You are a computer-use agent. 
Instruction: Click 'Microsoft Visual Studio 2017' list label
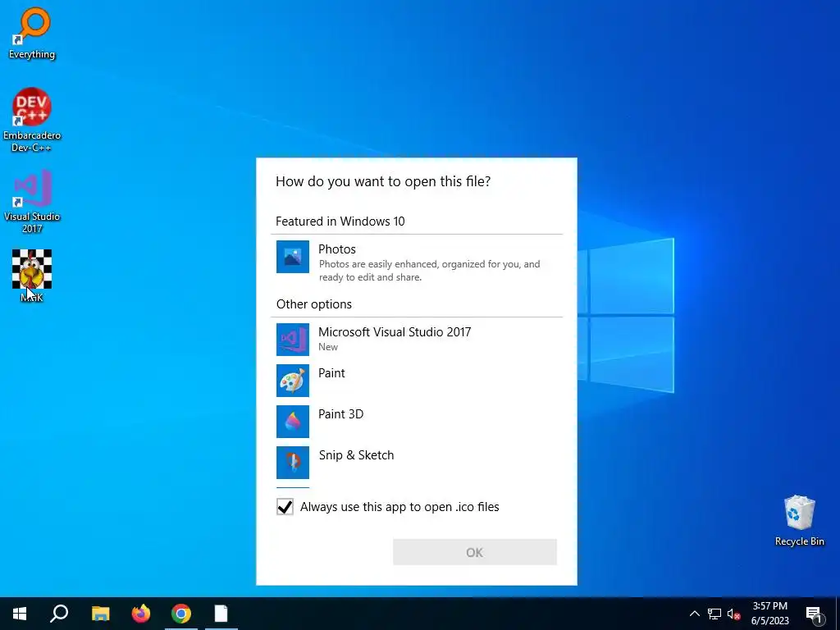click(395, 332)
